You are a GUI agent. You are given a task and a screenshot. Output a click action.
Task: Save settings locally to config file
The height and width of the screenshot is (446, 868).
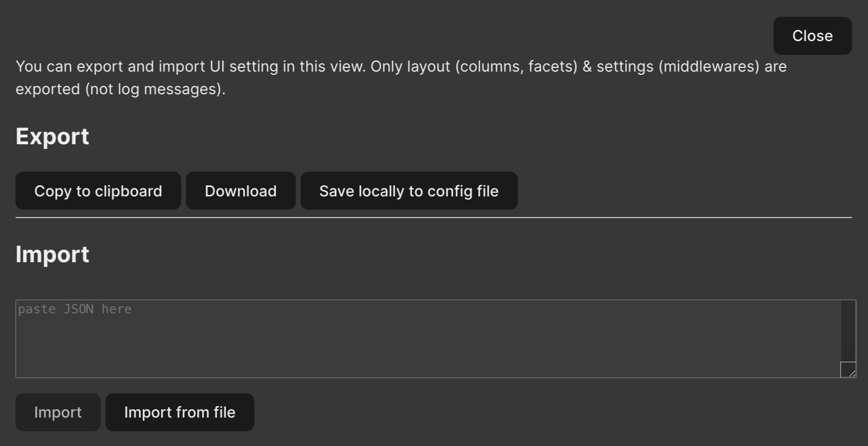point(409,191)
